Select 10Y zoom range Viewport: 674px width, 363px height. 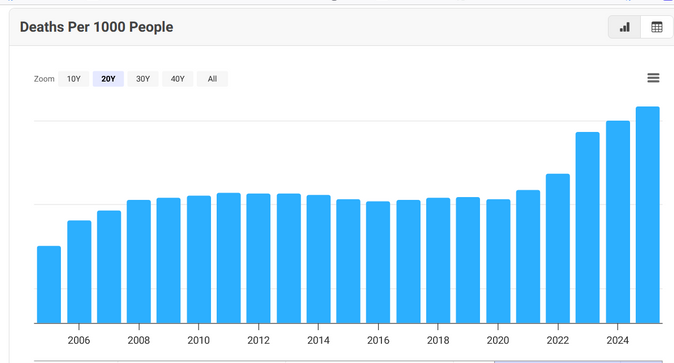coord(74,79)
